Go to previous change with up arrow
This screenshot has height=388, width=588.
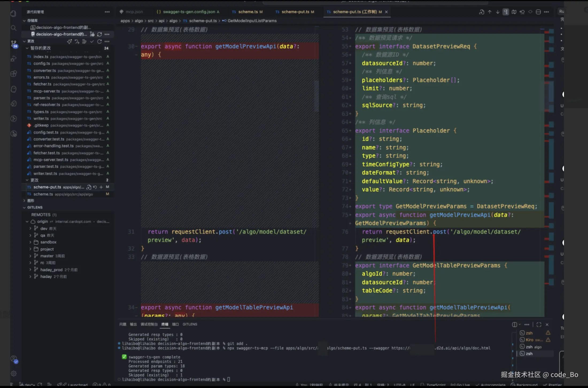490,12
